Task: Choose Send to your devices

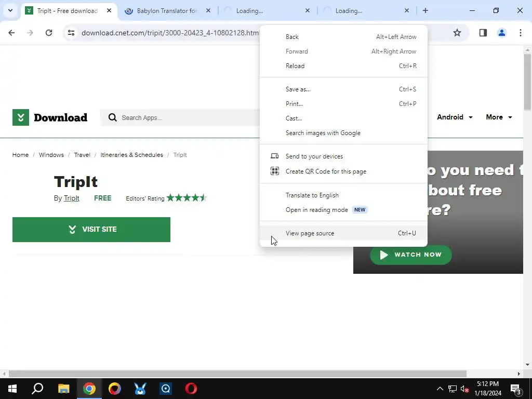Action: tap(343, 156)
